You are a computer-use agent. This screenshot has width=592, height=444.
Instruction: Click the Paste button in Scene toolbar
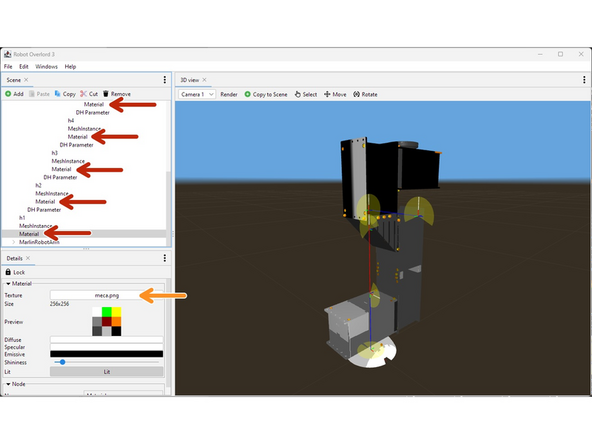pyautogui.click(x=39, y=94)
